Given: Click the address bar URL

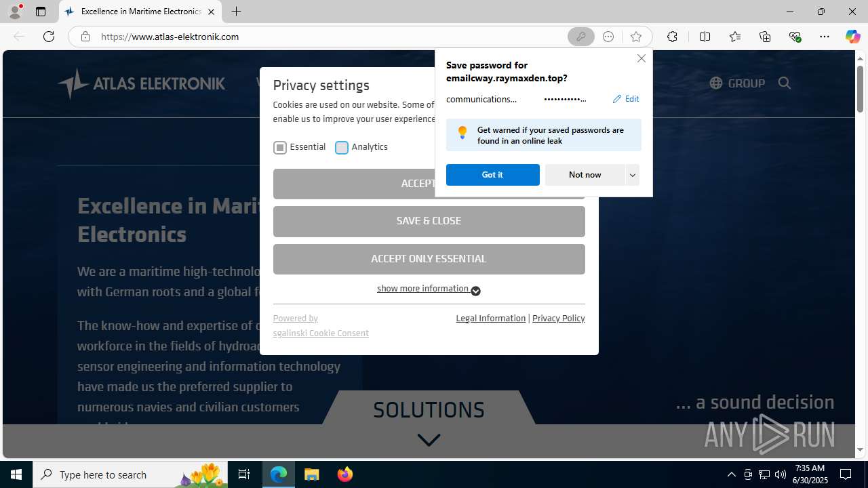Looking at the screenshot, I should [x=170, y=37].
